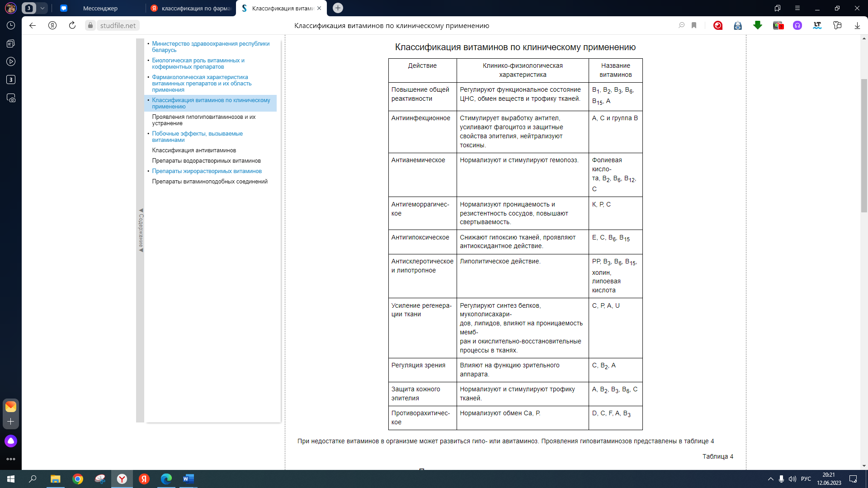This screenshot has width=868, height=488.
Task: Open the tab groups icon in left sidebar
Action: [11, 44]
